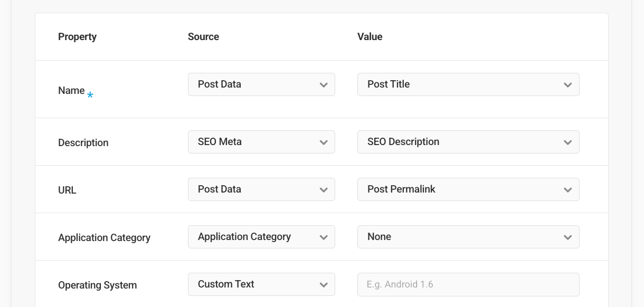Click the chevron beside Post Title
Viewport: 644px width, 307px height.
[567, 84]
